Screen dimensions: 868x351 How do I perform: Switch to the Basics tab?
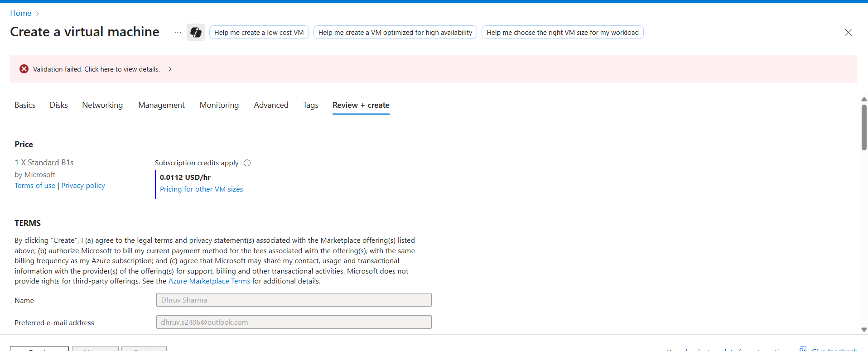25,105
